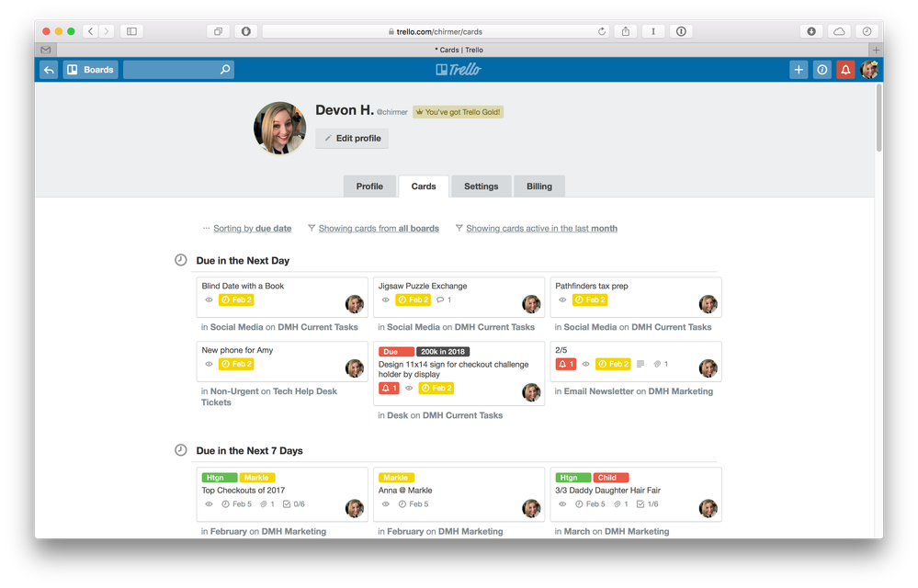
Task: Click the Edit profile button
Action: 352,139
